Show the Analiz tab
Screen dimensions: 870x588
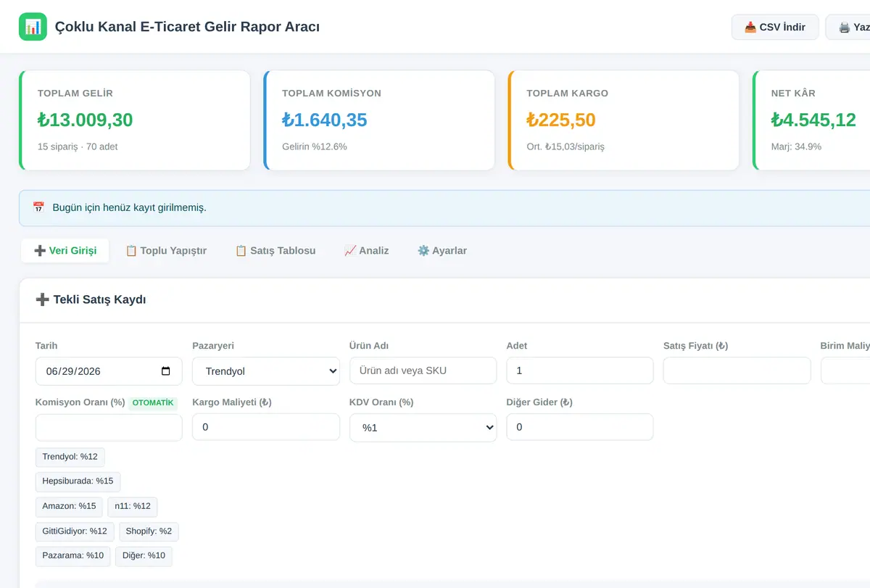pyautogui.click(x=366, y=251)
